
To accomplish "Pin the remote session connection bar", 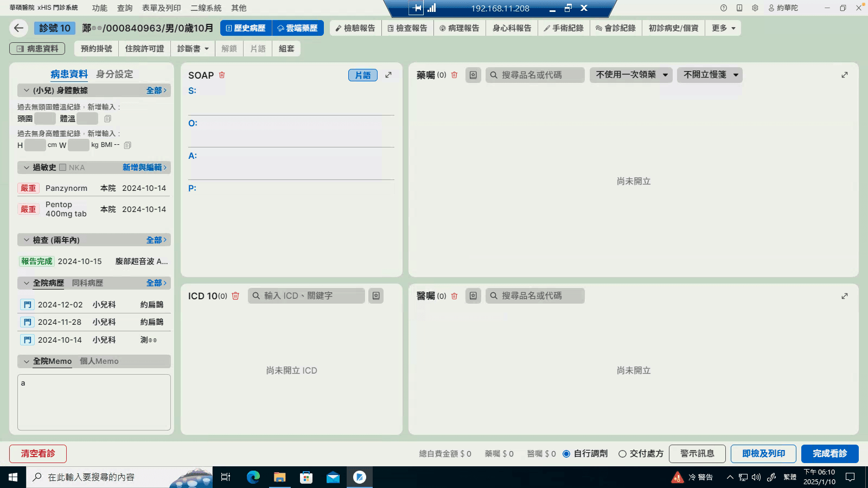I will (416, 8).
